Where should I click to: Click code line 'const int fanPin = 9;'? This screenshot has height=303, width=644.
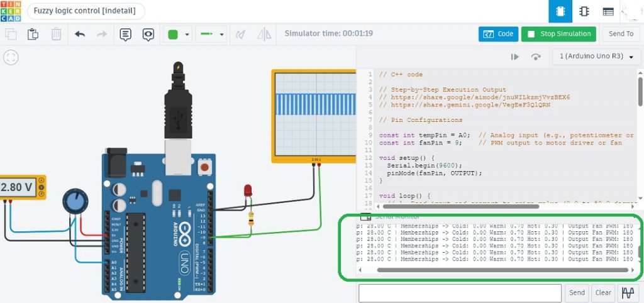421,143
